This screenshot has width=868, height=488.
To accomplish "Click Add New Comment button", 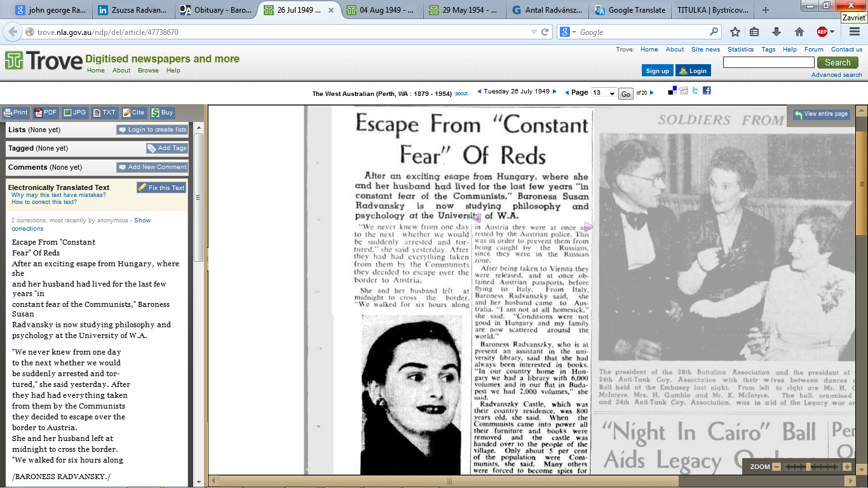I will pyautogui.click(x=152, y=167).
